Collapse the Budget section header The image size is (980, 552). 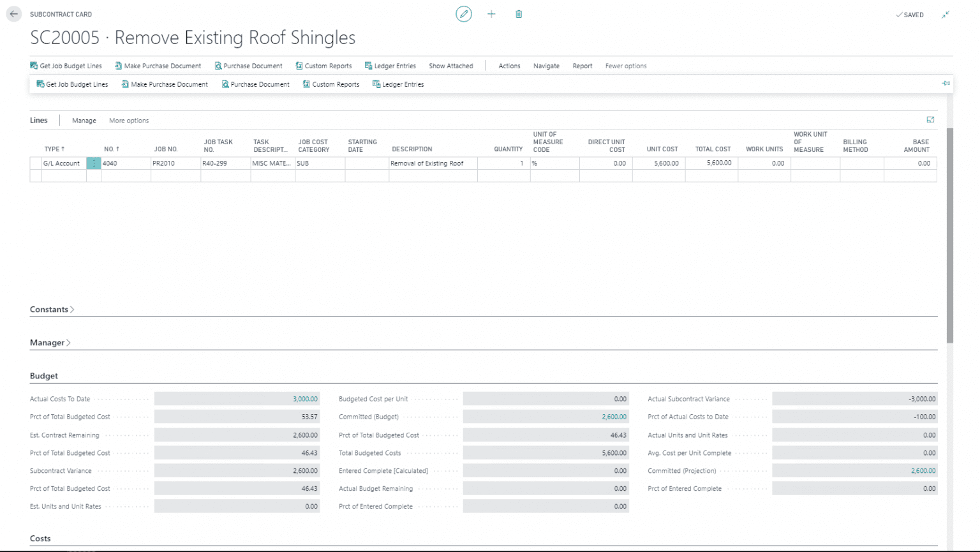(x=44, y=376)
